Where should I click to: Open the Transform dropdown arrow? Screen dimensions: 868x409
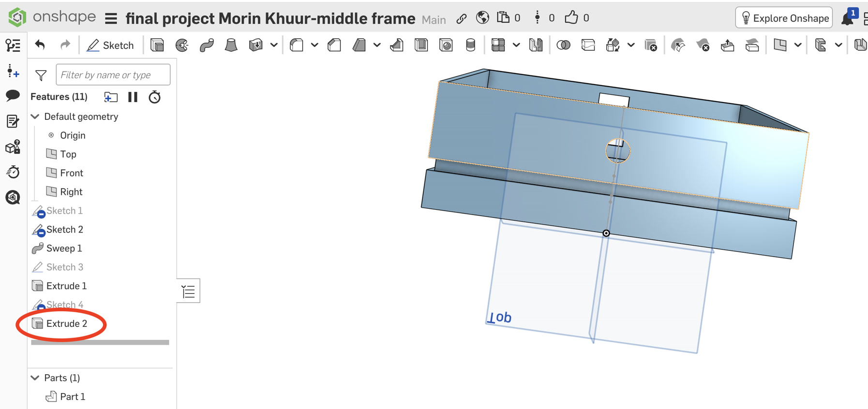click(x=631, y=45)
